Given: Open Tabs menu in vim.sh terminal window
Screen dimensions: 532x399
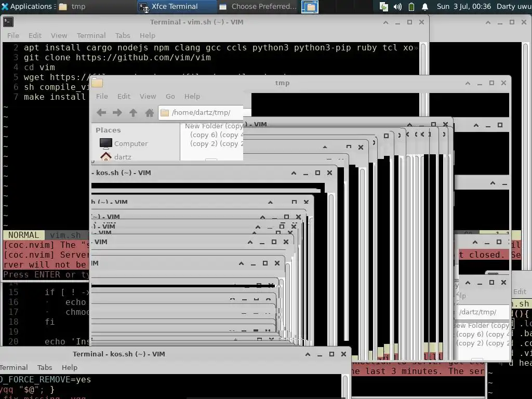Looking at the screenshot, I should pyautogui.click(x=123, y=35).
